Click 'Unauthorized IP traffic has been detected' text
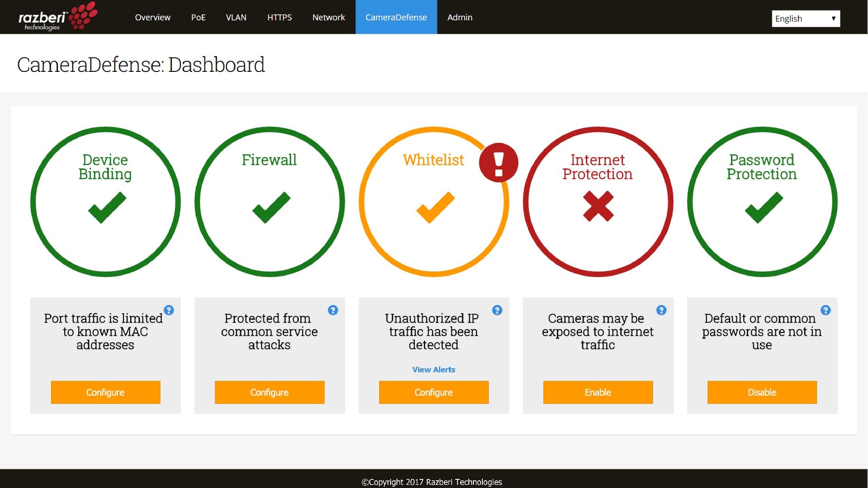The height and width of the screenshot is (488, 868). click(x=433, y=332)
